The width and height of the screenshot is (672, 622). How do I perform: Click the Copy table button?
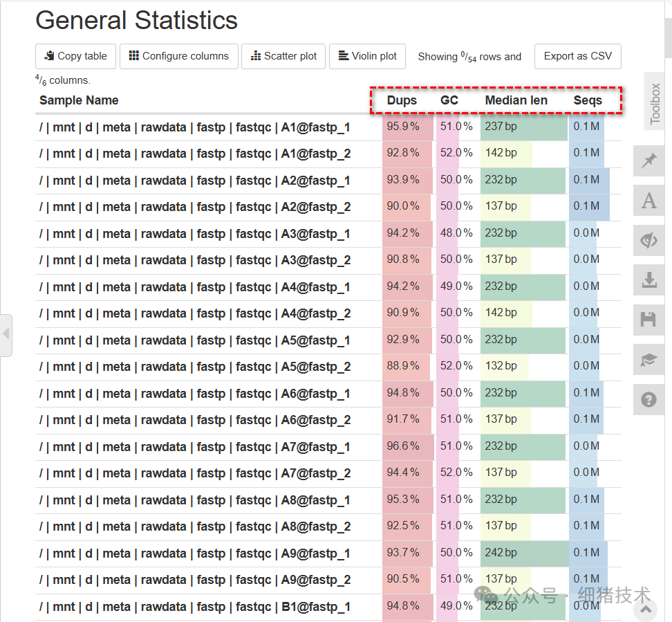pos(76,57)
